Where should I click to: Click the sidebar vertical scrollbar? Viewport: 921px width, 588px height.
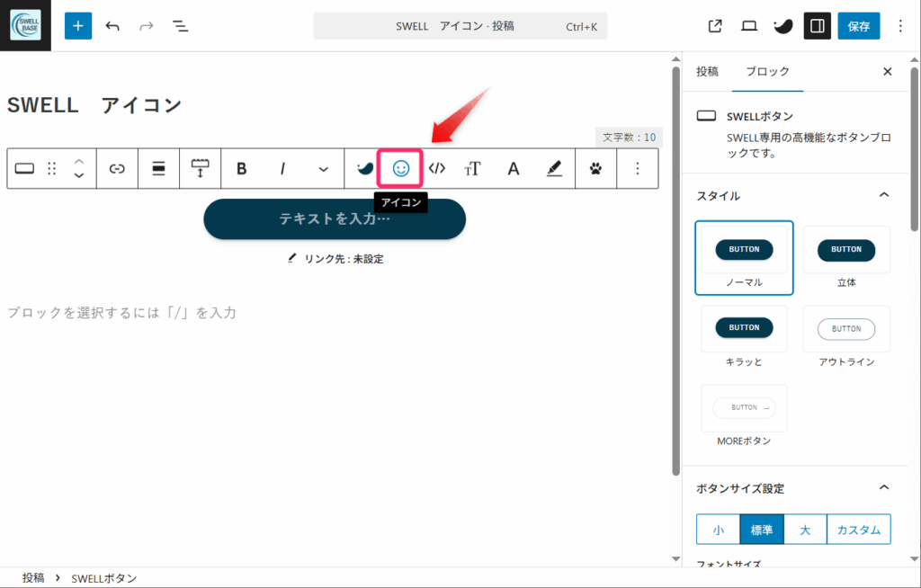click(x=915, y=149)
